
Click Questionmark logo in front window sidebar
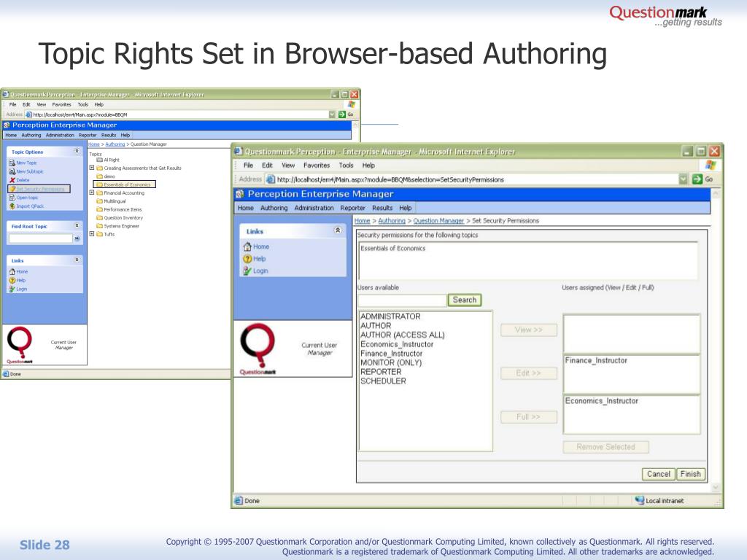pos(258,349)
